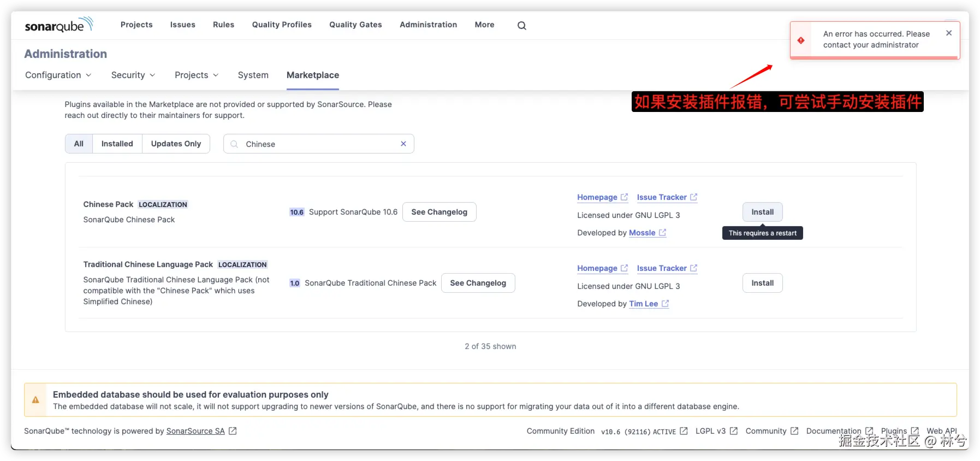
Task: Click the 1.0 version badge of Traditional Chinese Pack
Action: 294,283
